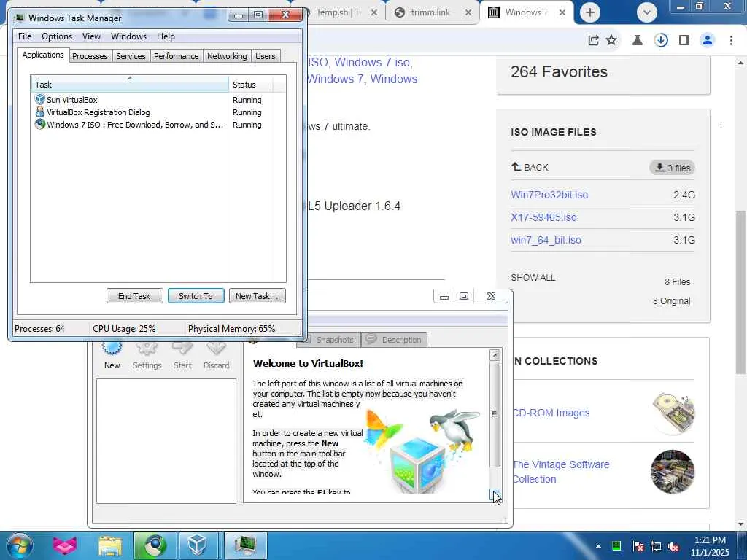This screenshot has height=560, width=747.
Task: Open the VirtualBox Snapshots tab
Action: click(329, 340)
